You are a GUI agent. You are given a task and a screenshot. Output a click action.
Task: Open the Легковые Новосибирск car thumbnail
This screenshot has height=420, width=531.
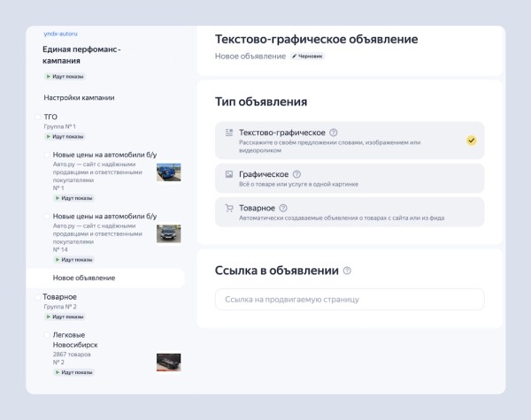(168, 361)
